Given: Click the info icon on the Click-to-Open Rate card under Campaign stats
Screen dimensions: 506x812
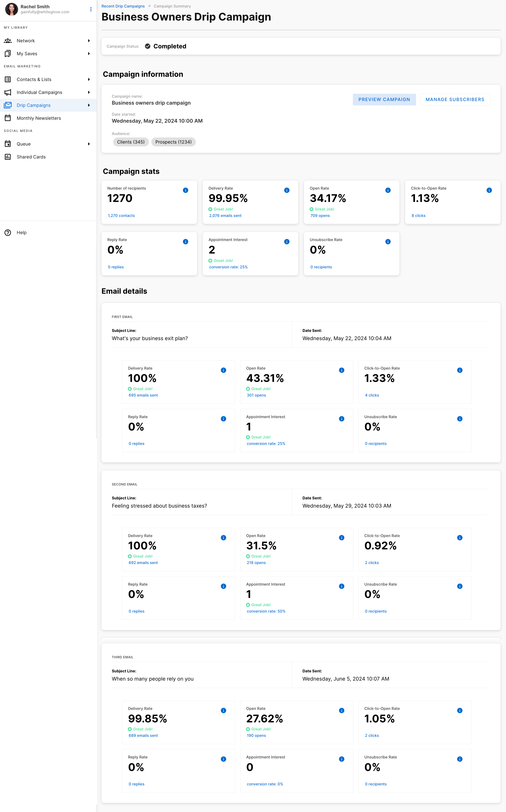Looking at the screenshot, I should tap(489, 190).
